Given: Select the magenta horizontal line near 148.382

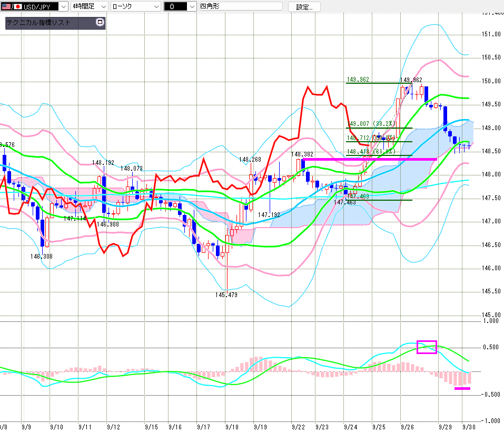Looking at the screenshot, I should tap(369, 159).
